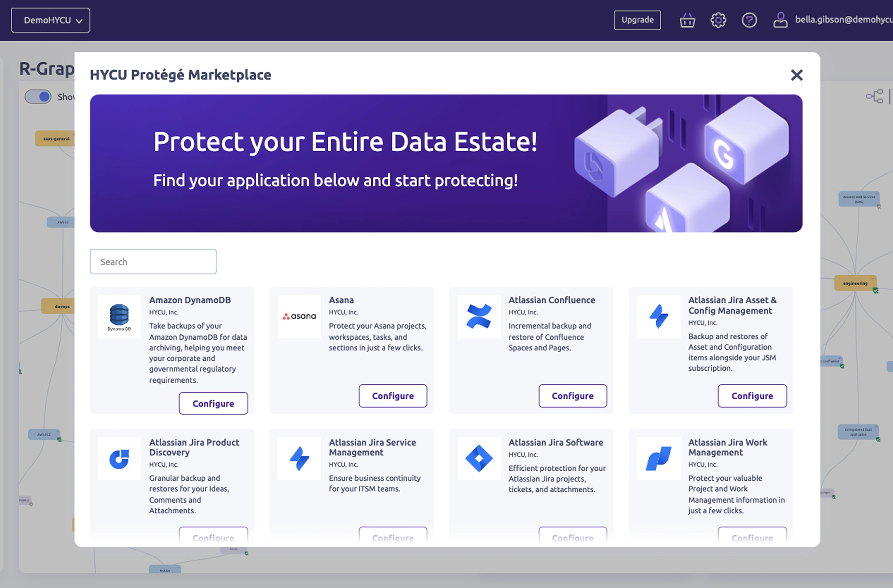Close the HYCU Protégé Marketplace dialog
893x588 pixels.
(x=796, y=75)
